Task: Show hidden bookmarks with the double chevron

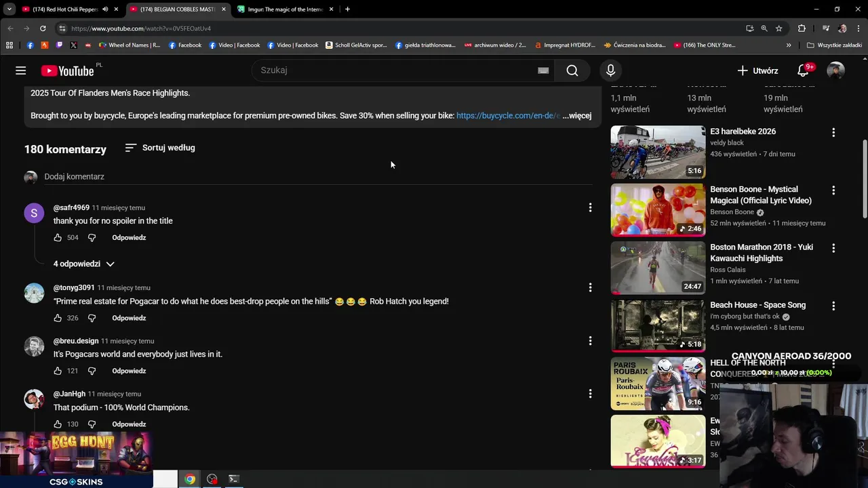Action: (788, 45)
